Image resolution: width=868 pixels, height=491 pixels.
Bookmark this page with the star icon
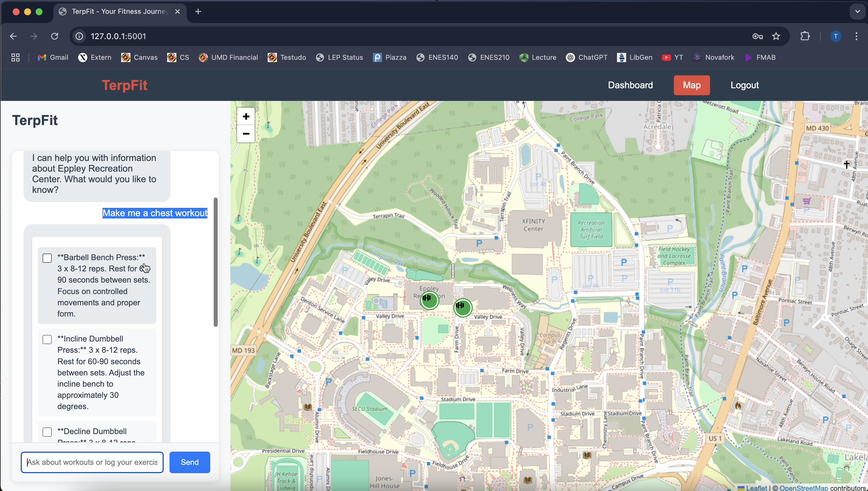click(776, 36)
